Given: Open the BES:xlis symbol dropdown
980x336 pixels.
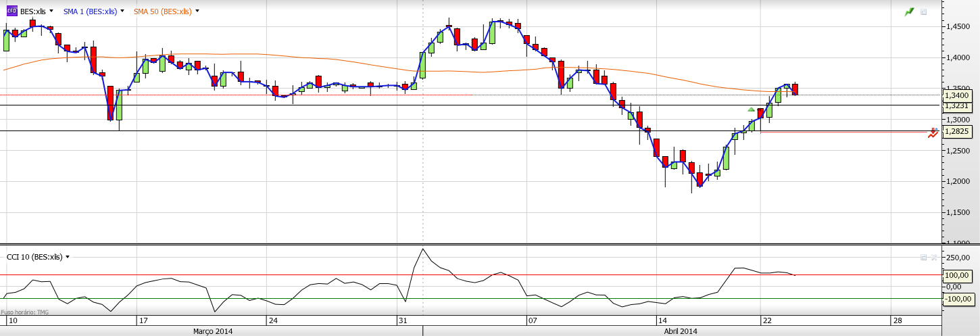Looking at the screenshot, I should (51, 11).
